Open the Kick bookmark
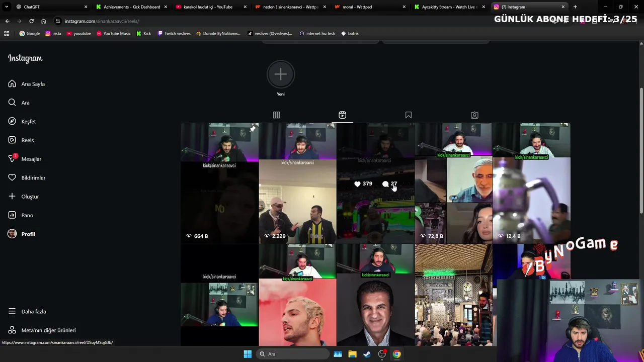 (143, 33)
